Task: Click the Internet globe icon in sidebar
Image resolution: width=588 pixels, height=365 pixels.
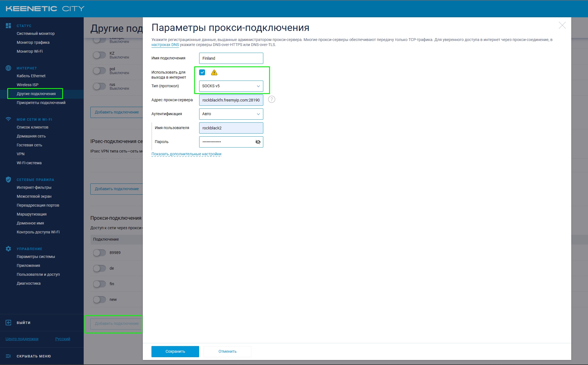Action: [8, 68]
